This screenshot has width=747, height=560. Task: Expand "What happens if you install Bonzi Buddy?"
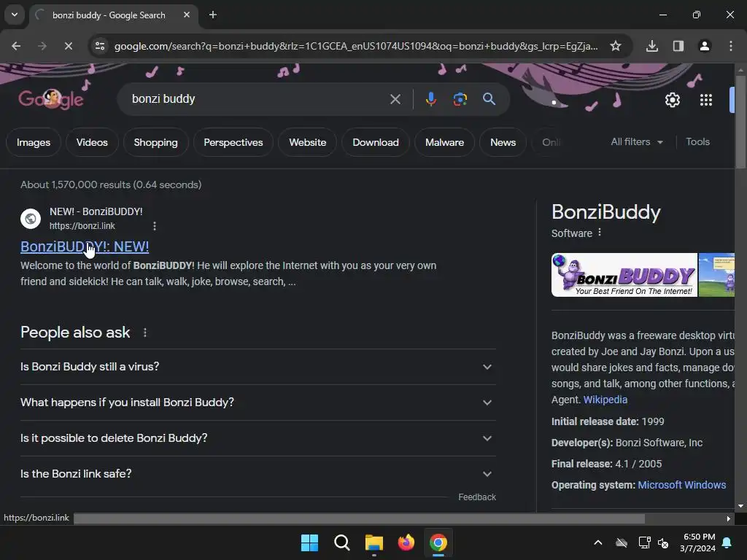258,402
